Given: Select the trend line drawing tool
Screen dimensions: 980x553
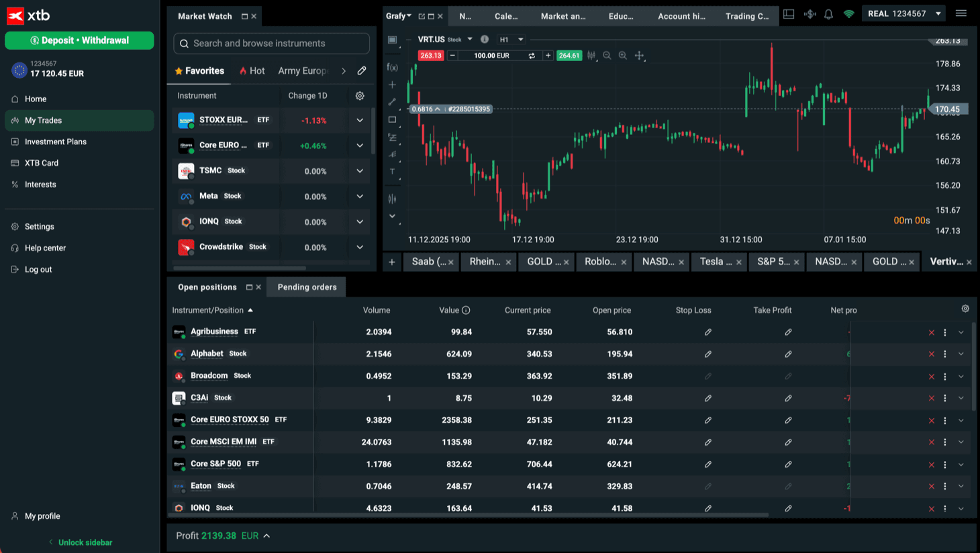Looking at the screenshot, I should point(393,102).
